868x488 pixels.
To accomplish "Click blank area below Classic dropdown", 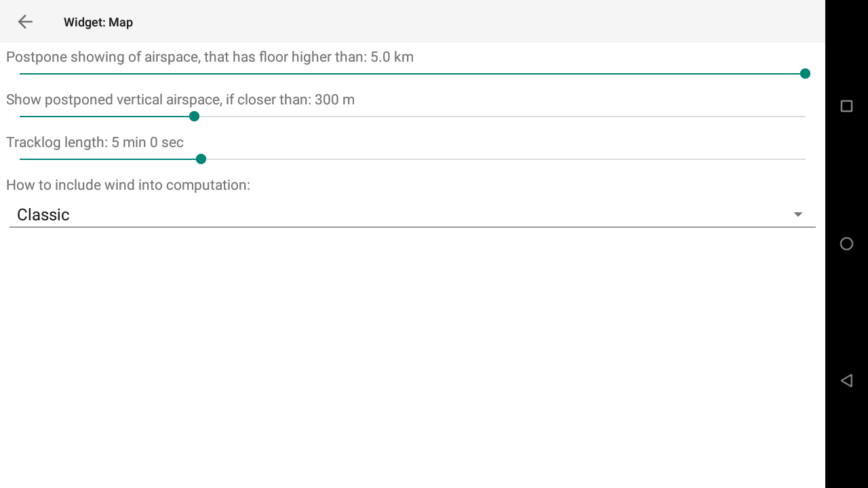I will (x=407, y=352).
